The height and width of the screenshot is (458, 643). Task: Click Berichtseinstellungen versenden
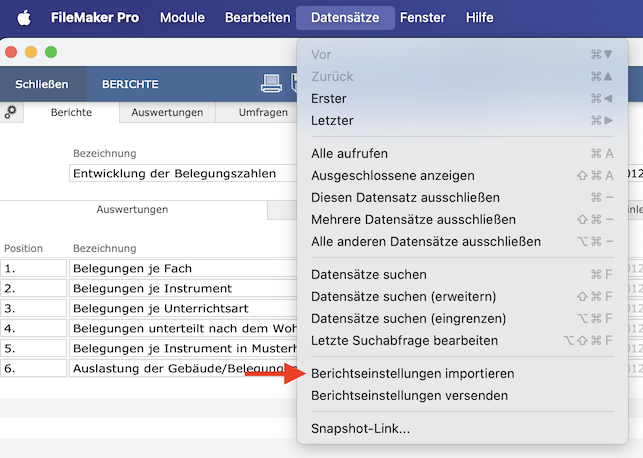pos(462,396)
